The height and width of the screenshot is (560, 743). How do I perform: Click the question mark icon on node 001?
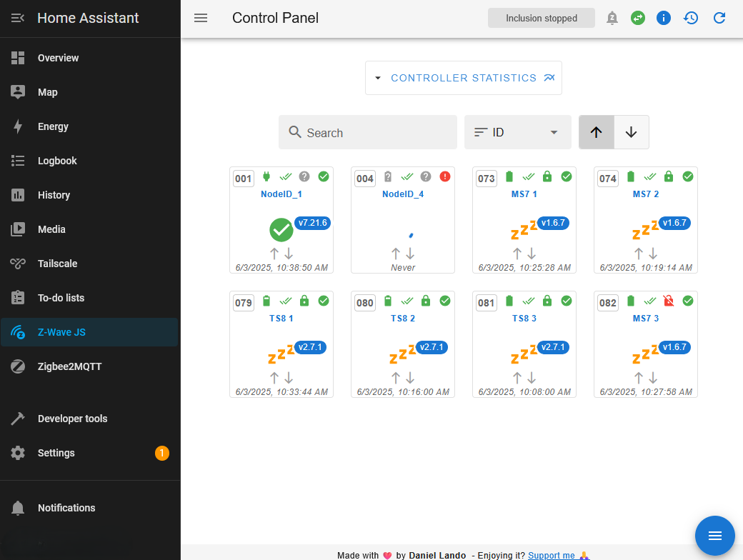[x=304, y=176]
